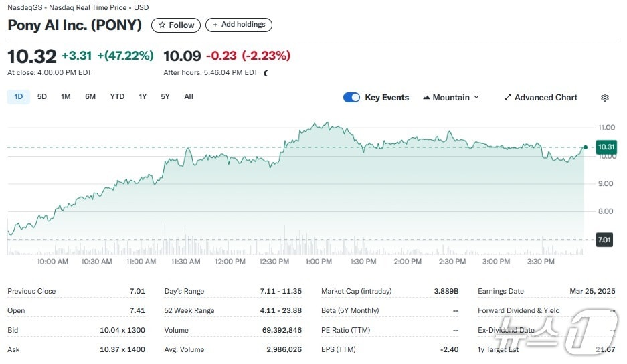Open the Mountain chart style dropdown
Screen dimensions: 627x364
click(450, 98)
